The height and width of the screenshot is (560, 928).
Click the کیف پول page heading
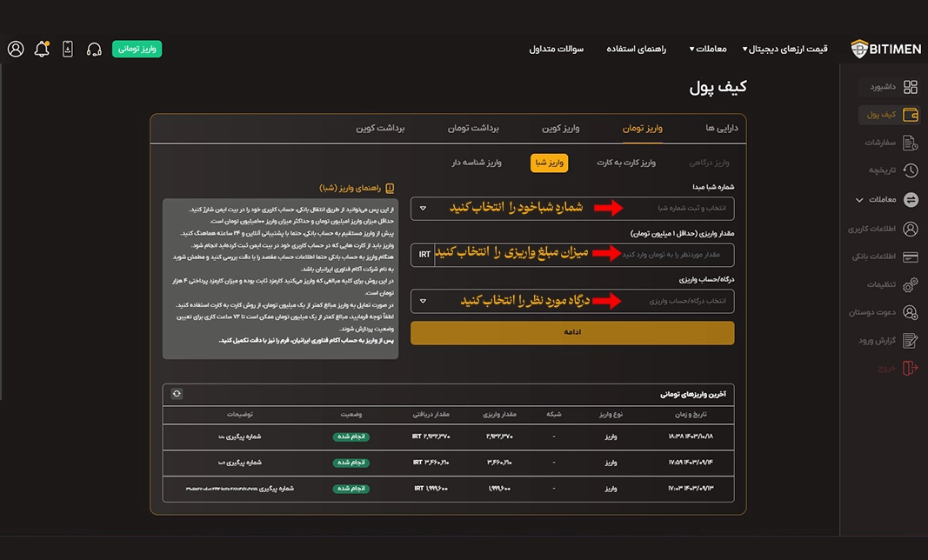coord(718,87)
